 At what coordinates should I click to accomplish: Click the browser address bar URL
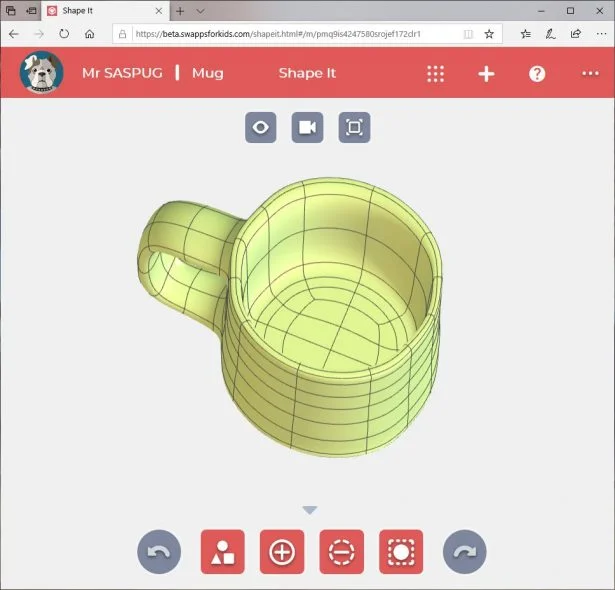[280, 33]
